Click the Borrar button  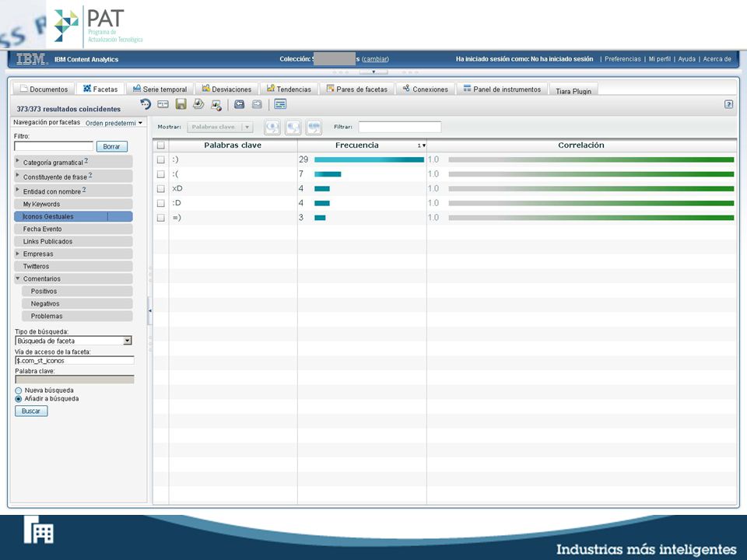111,147
